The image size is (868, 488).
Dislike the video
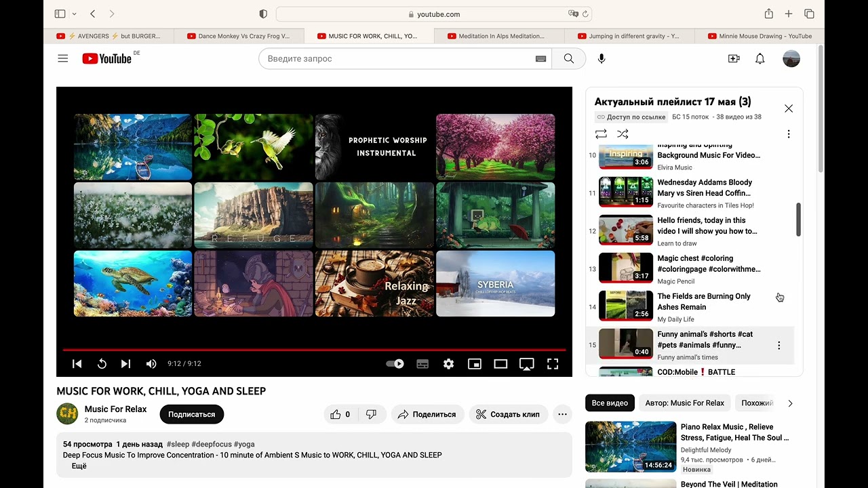(x=372, y=414)
